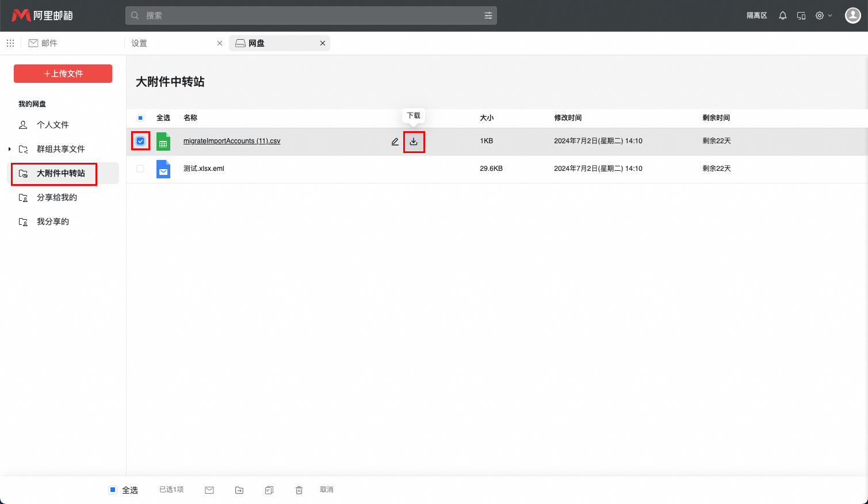The width and height of the screenshot is (868, 504).
Task: Open the settings gear dropdown
Action: click(x=823, y=16)
